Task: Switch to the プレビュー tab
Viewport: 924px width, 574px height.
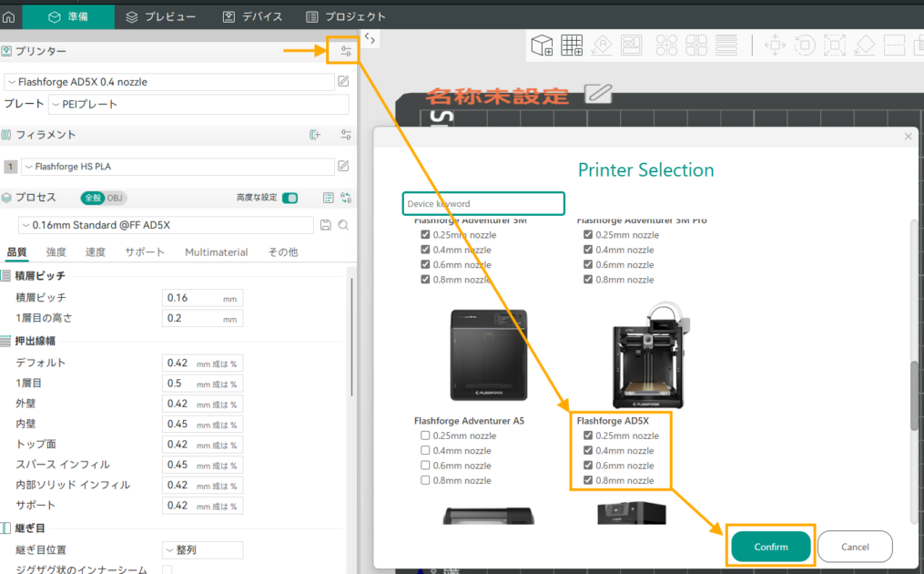Action: (161, 16)
